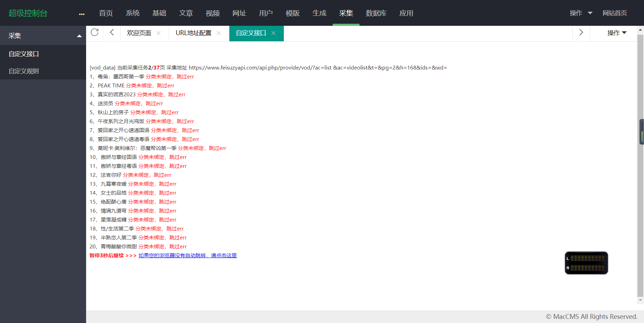Close the active 自定义接口 tab
644x323 pixels.
tap(273, 33)
